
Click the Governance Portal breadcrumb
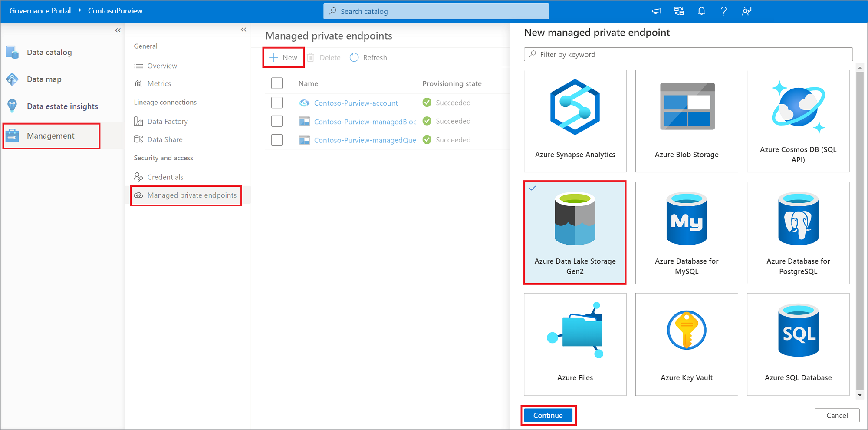coord(40,11)
